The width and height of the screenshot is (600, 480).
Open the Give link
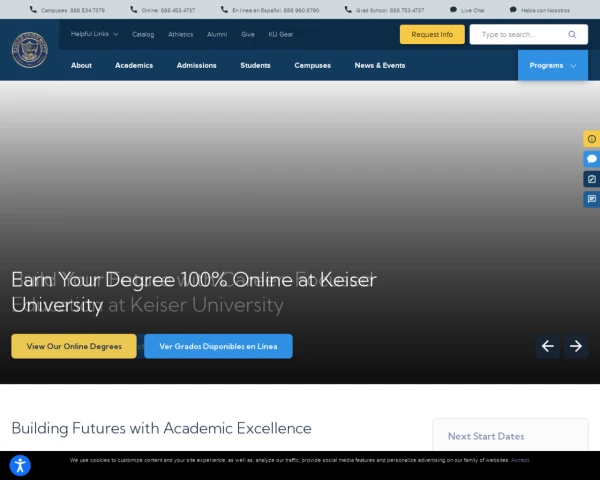pyautogui.click(x=248, y=34)
